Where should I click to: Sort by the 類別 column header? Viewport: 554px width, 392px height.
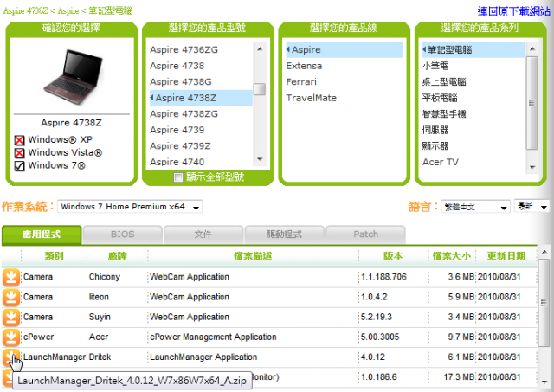point(54,255)
